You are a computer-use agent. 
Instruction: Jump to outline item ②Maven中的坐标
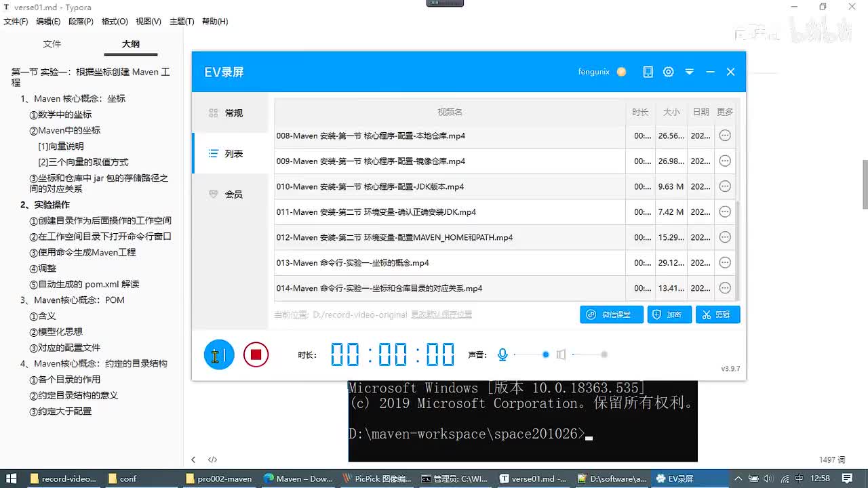[x=65, y=131]
